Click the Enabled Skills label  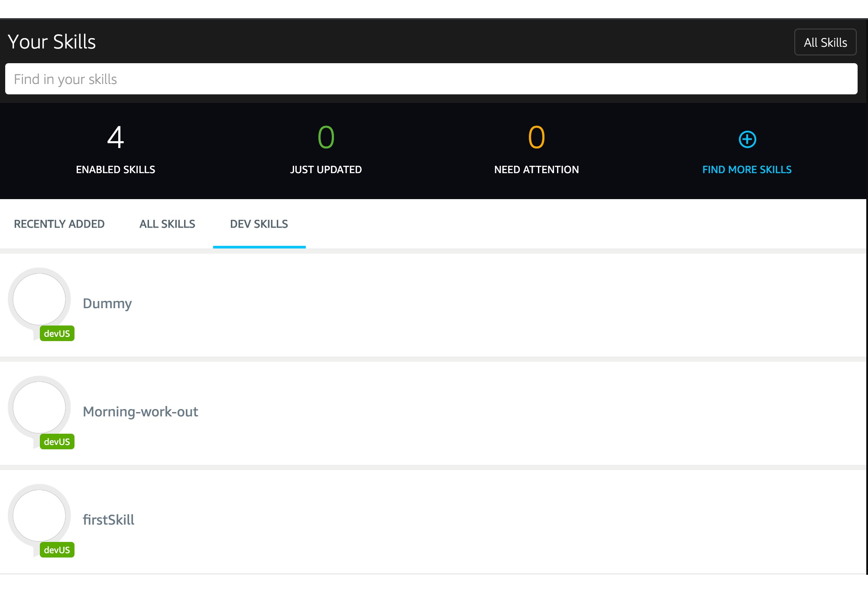coord(116,170)
